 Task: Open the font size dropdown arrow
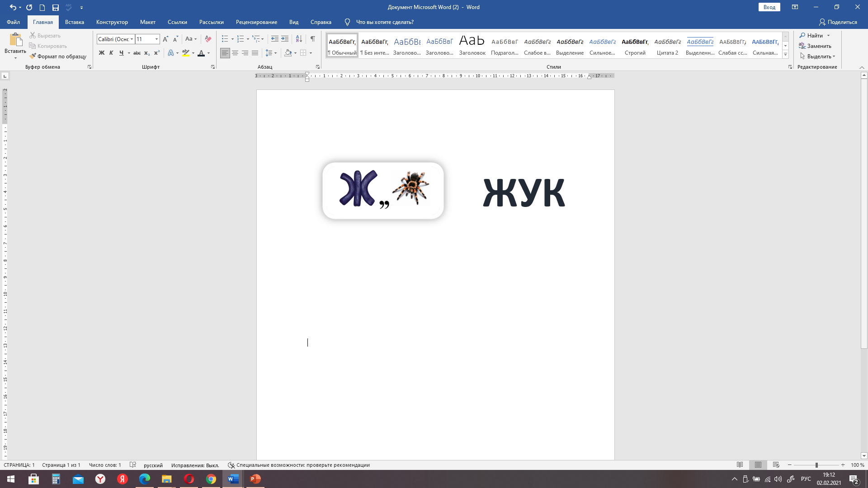156,39
